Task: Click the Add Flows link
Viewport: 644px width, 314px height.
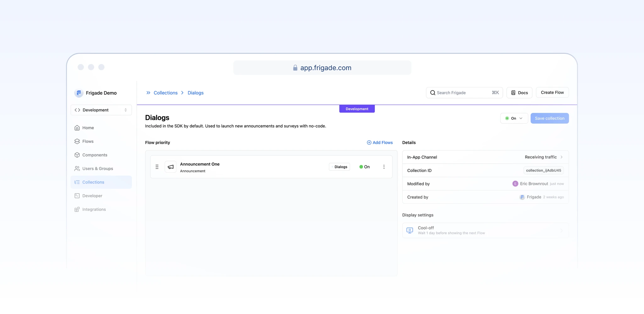Action: click(x=380, y=143)
